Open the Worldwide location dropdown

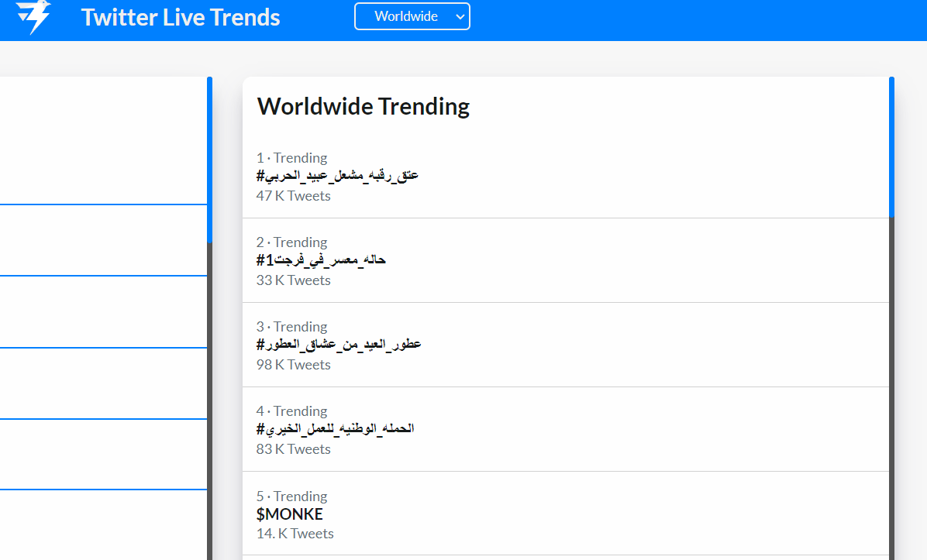[412, 16]
